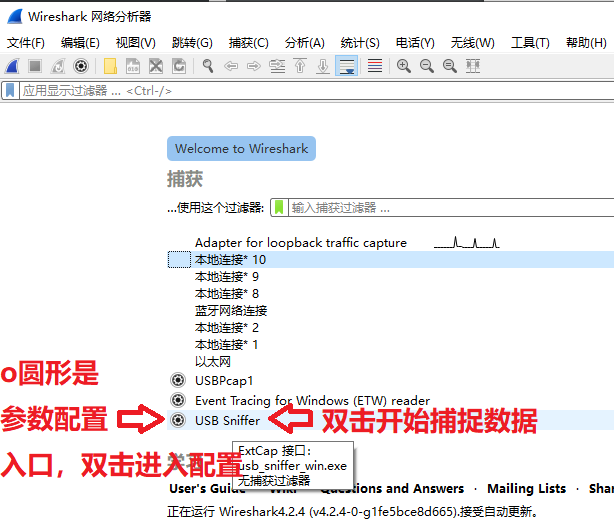Open USB Sniffer configuration gear icon
Viewport: 614px width, 522px height.
point(178,420)
